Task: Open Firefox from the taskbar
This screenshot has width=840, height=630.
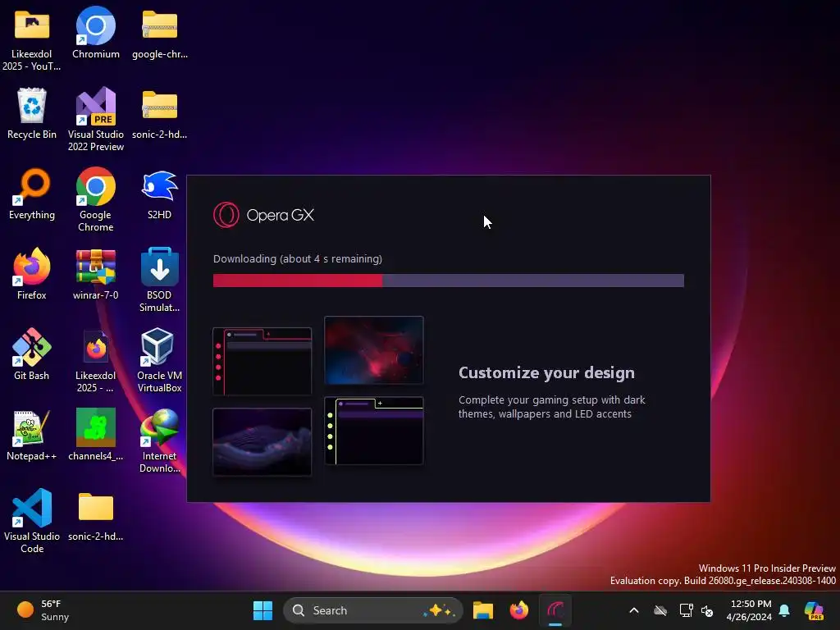Action: tap(518, 610)
